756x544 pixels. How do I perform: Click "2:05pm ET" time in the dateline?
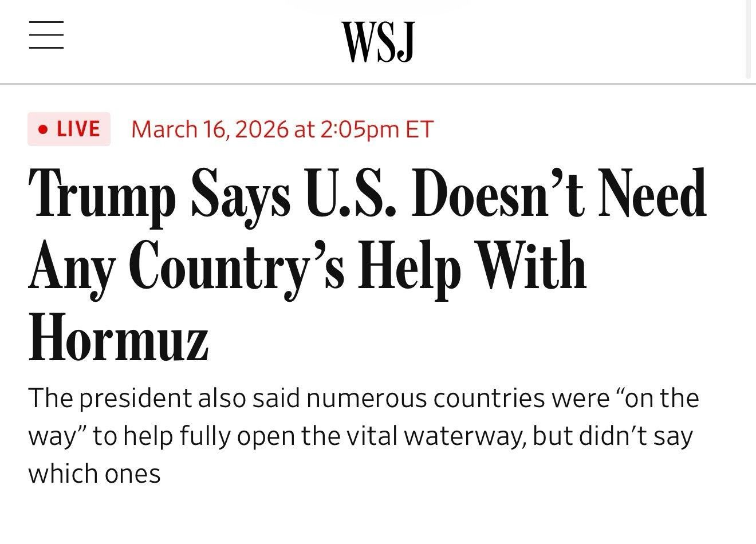coord(376,129)
